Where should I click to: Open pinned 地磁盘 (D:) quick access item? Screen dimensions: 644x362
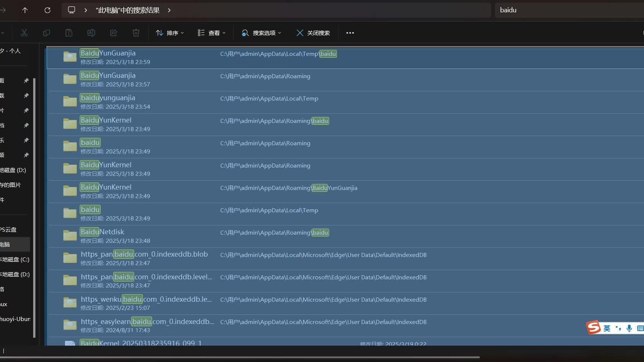13,170
